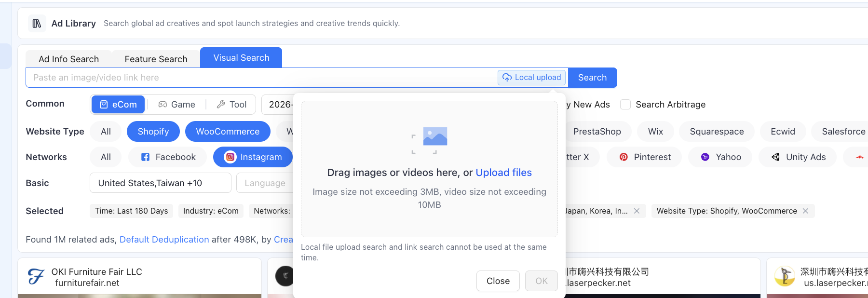868x298 pixels.
Task: Click the OKI Furniture Fair LLC advertiser name
Action: pos(97,272)
